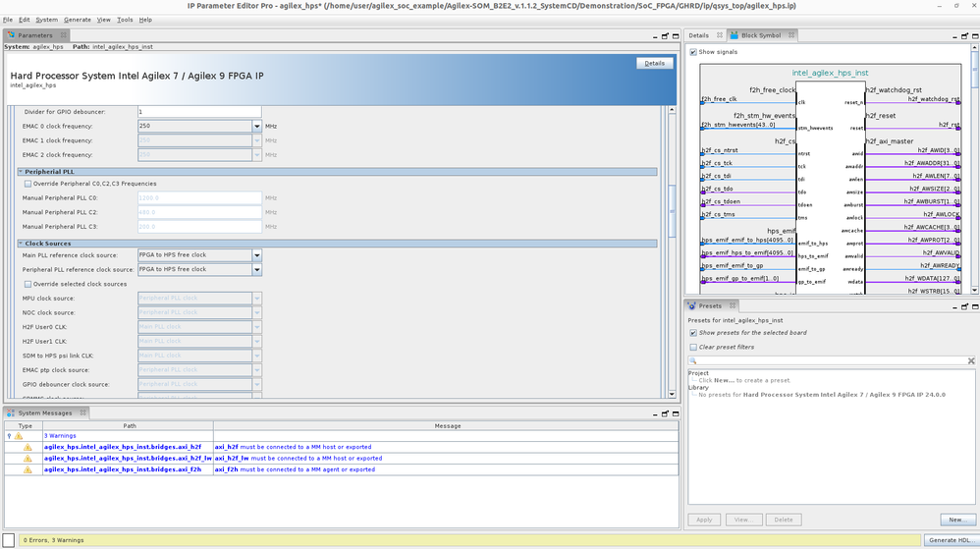This screenshot has height=549, width=980.
Task: Enable Override Peripheral C0,C2,C3 Frequencies checkbox
Action: click(x=27, y=184)
